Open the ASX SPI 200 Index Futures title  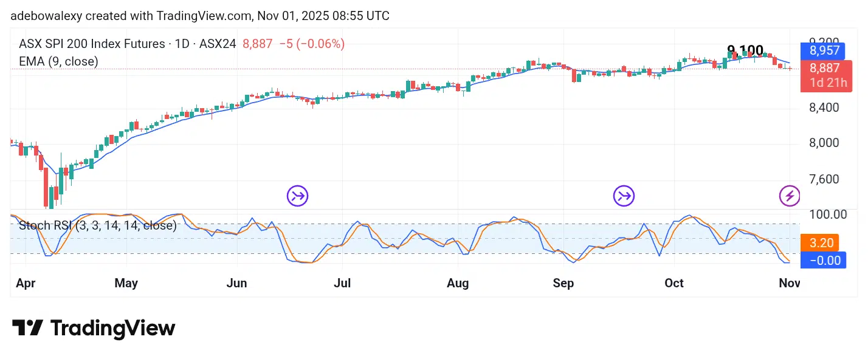pos(92,44)
